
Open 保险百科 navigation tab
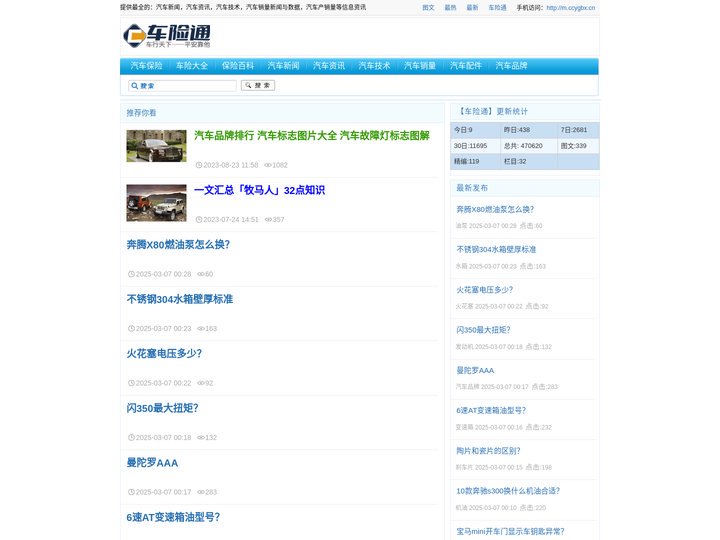pyautogui.click(x=238, y=66)
